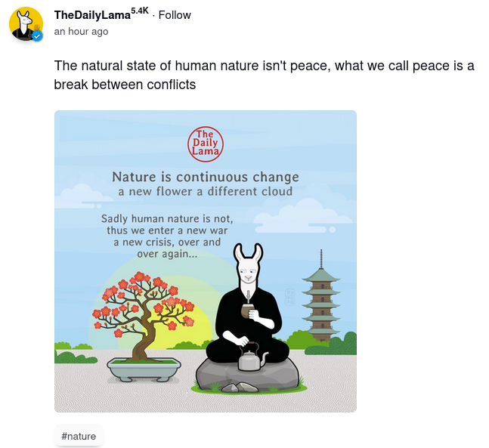Click the silver kettle on the rock
The image size is (489, 448).
coord(252,357)
